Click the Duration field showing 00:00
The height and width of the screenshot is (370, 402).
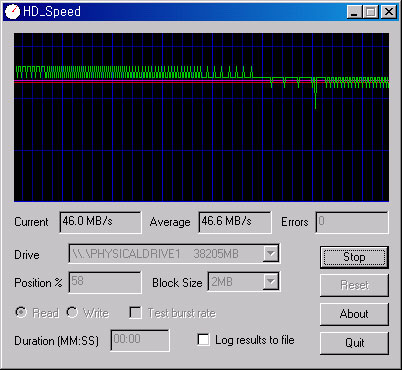click(x=140, y=340)
